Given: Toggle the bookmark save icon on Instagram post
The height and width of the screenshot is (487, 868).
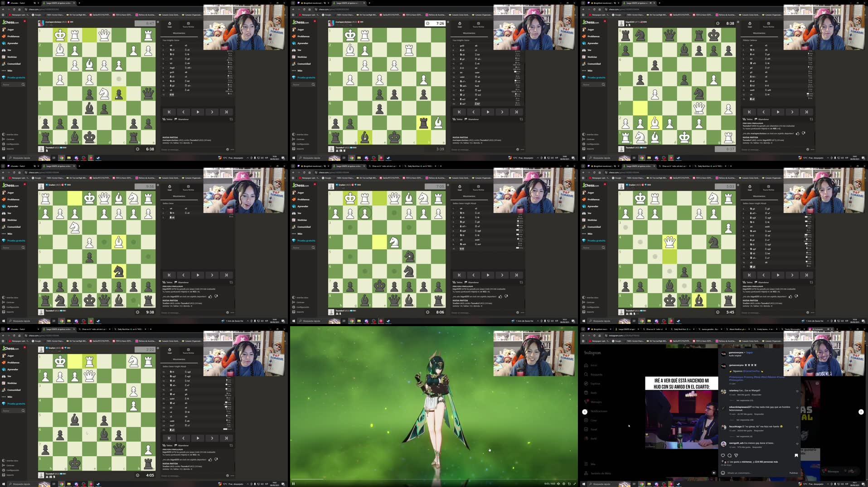Looking at the screenshot, I should [x=796, y=455].
